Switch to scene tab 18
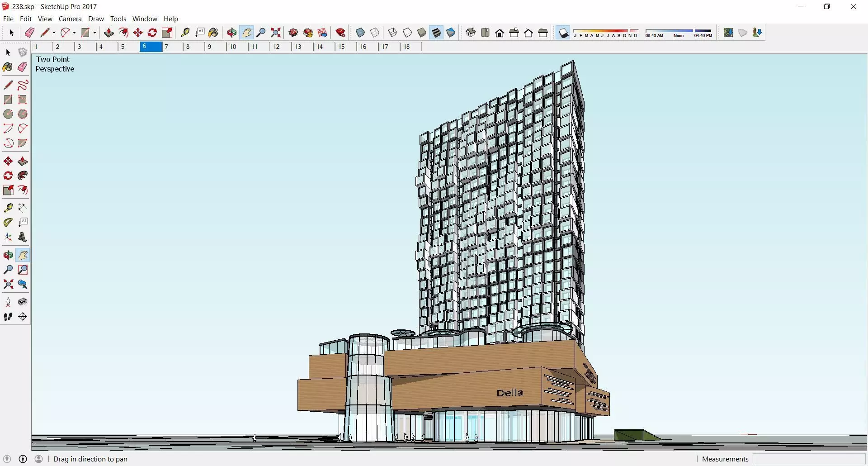 click(x=411, y=47)
